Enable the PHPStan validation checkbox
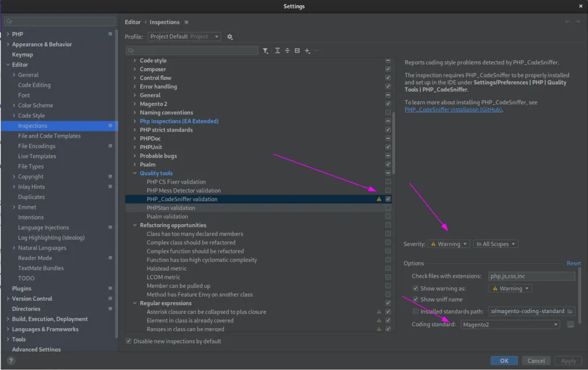 388,208
